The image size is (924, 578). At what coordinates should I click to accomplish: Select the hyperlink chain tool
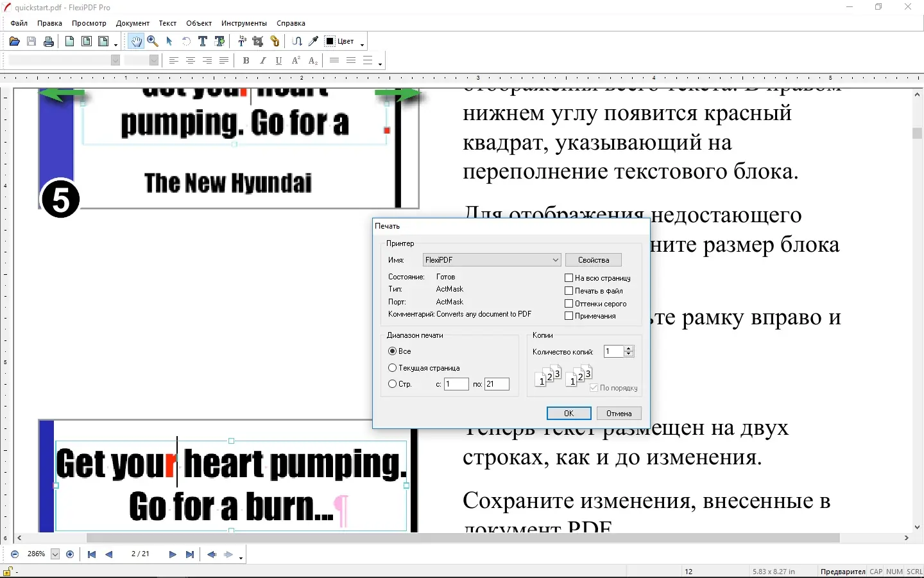[x=275, y=41]
